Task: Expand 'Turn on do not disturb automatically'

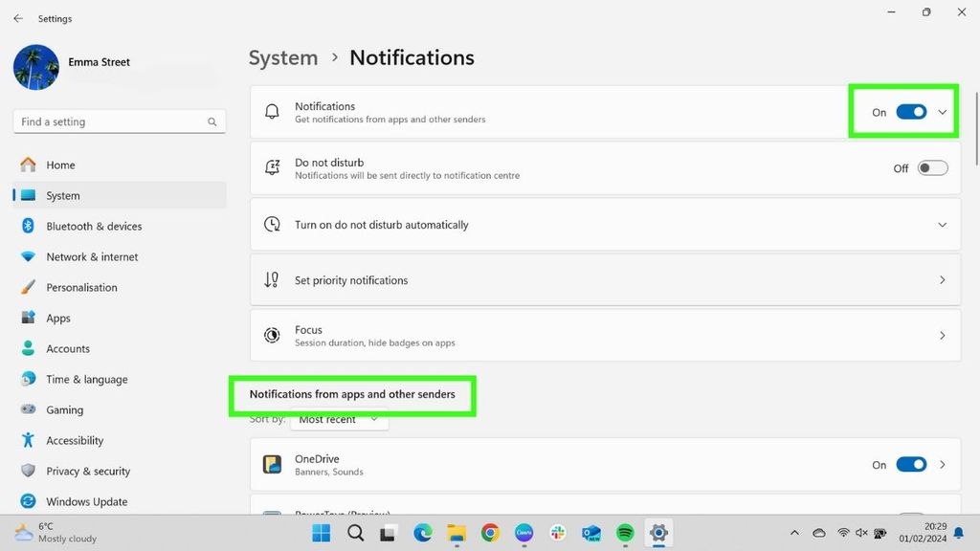Action: pos(944,224)
